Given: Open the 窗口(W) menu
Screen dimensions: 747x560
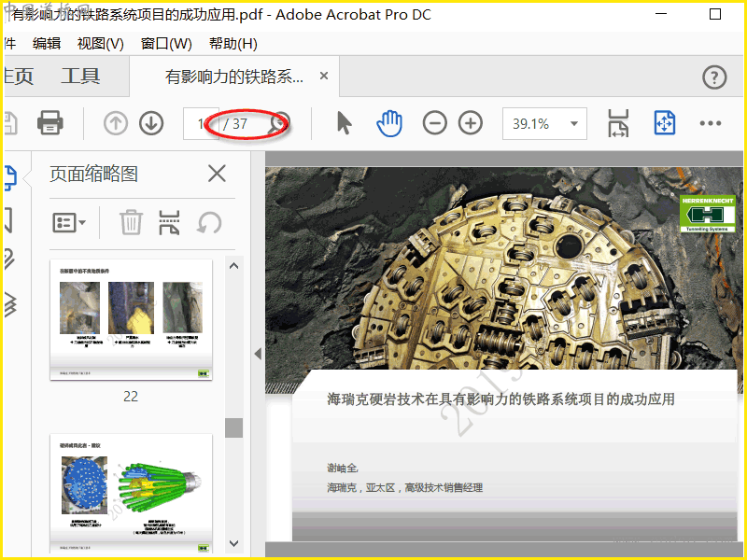Looking at the screenshot, I should [166, 43].
